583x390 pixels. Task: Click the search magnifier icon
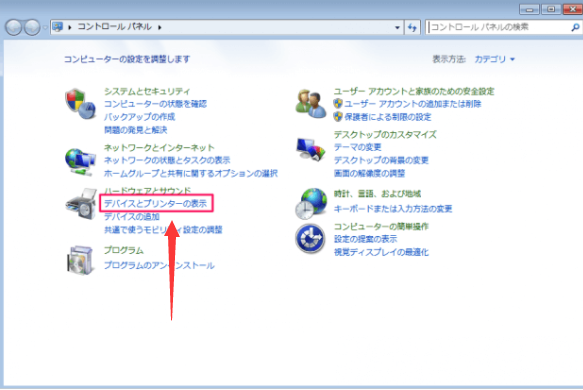(x=575, y=27)
